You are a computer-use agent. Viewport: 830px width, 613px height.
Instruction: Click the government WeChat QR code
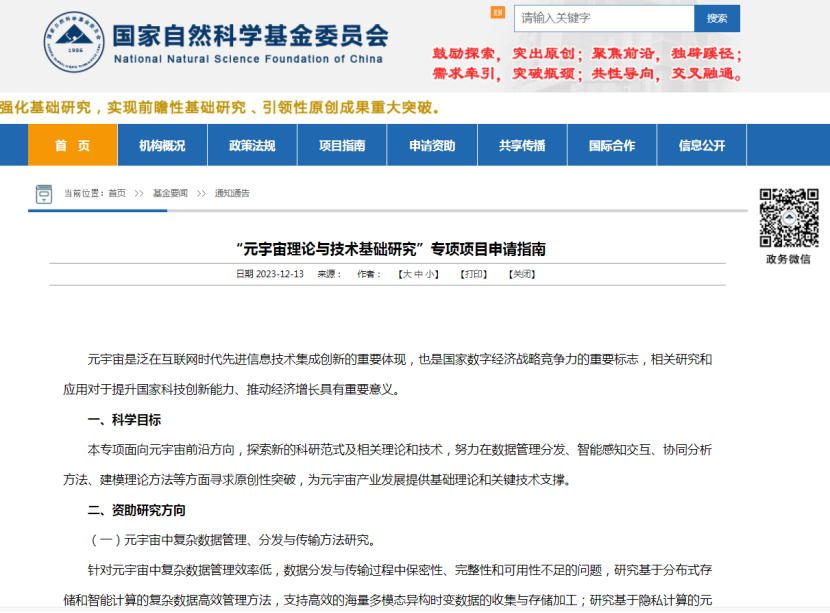pos(788,218)
